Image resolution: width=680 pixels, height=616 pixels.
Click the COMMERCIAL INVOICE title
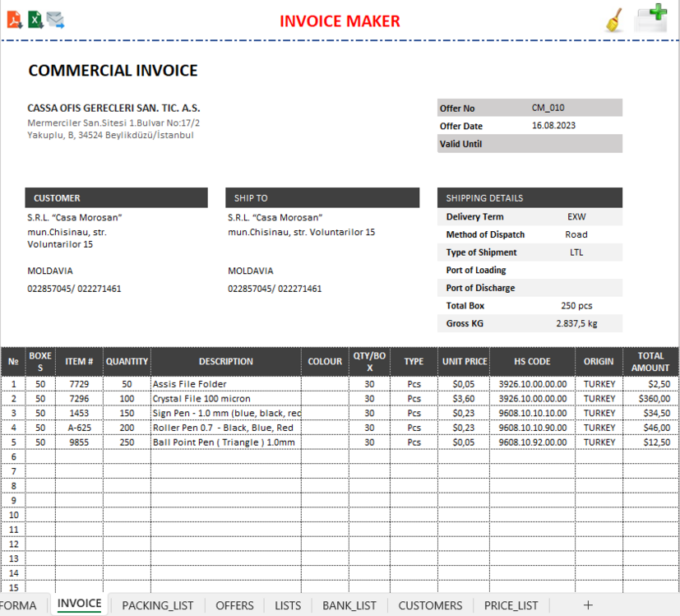pos(113,70)
